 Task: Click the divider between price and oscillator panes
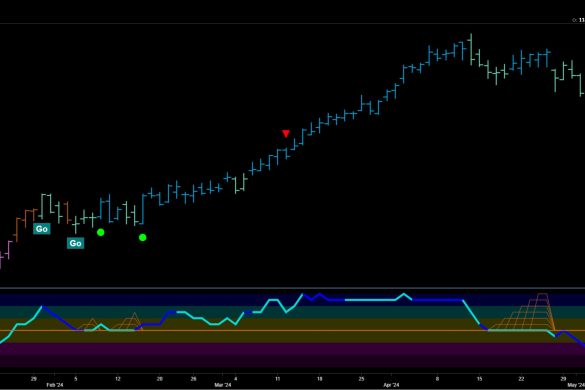pyautogui.click(x=292, y=288)
